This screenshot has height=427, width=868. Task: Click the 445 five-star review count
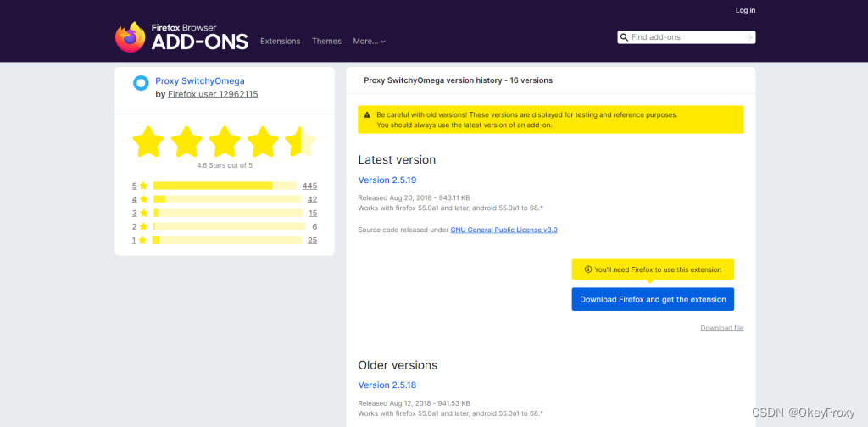pos(309,186)
